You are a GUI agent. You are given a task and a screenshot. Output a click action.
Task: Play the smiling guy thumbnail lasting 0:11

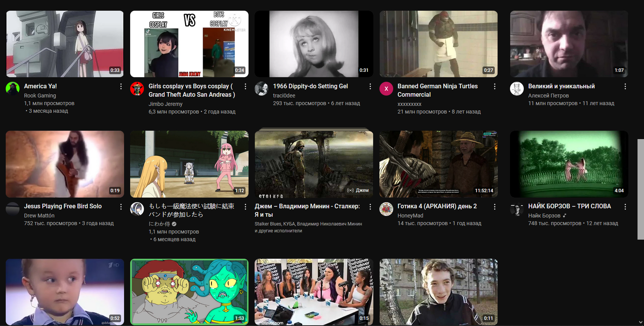pyautogui.click(x=439, y=292)
